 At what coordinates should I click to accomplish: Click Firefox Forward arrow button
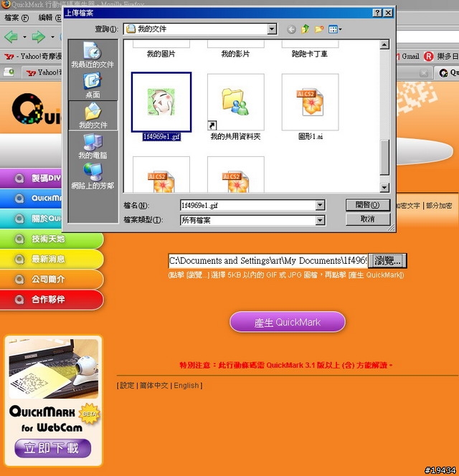(x=39, y=37)
